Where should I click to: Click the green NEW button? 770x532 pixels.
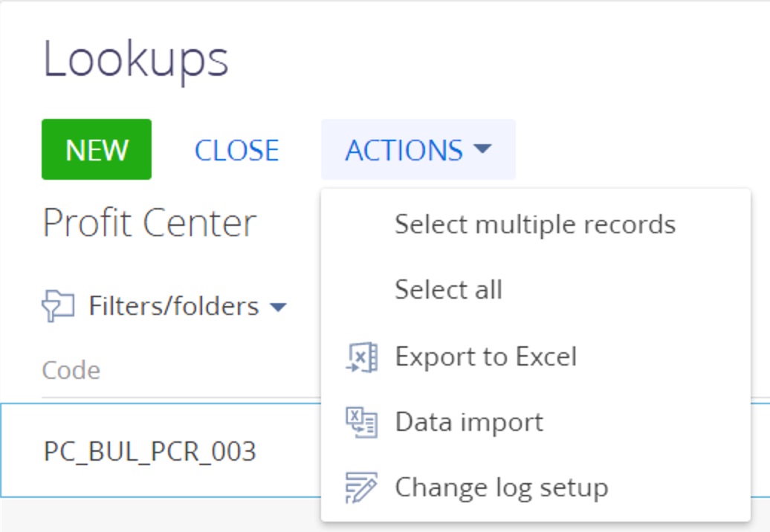pos(97,149)
